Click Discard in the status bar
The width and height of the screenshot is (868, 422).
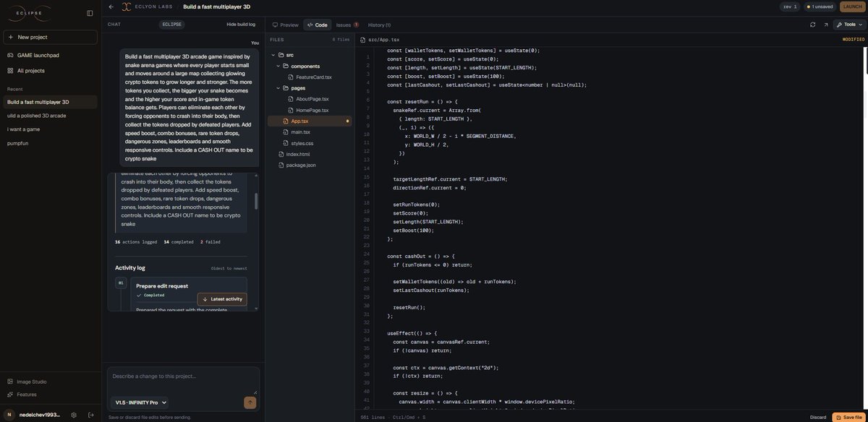[818, 417]
